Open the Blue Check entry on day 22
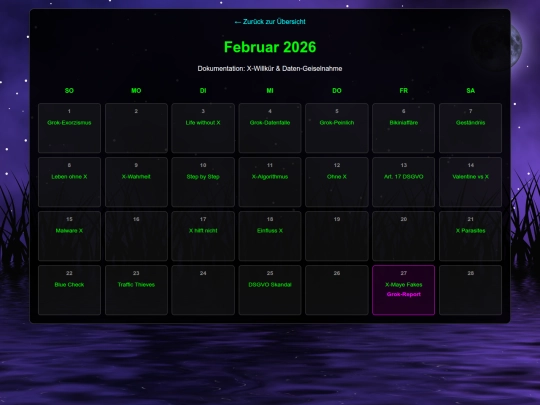Screen dimensions: 540x405 (69, 285)
